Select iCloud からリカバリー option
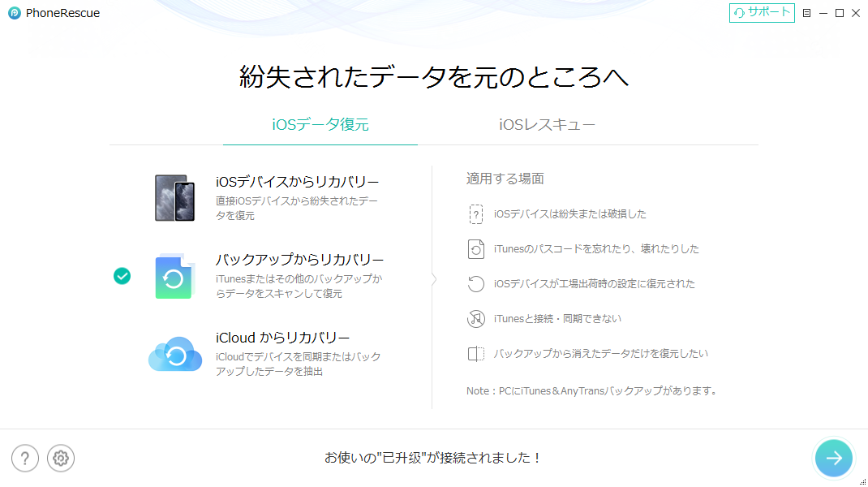The image size is (868, 487). coord(282,338)
